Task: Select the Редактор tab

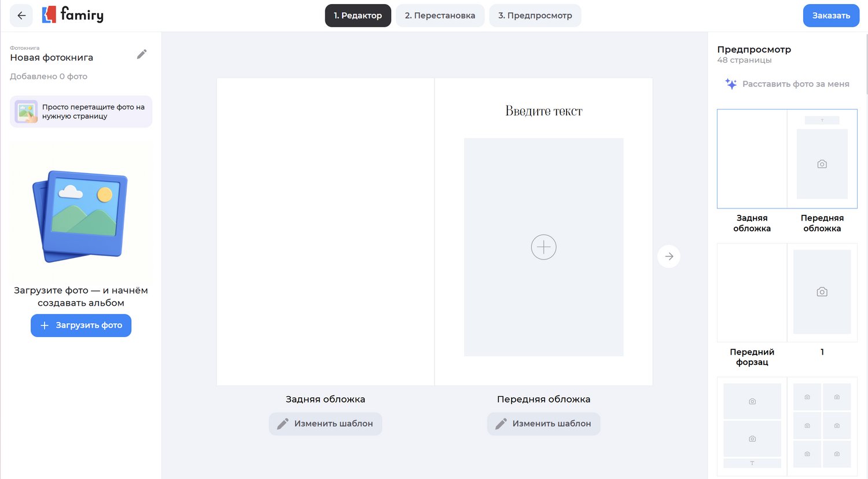Action: click(x=358, y=16)
